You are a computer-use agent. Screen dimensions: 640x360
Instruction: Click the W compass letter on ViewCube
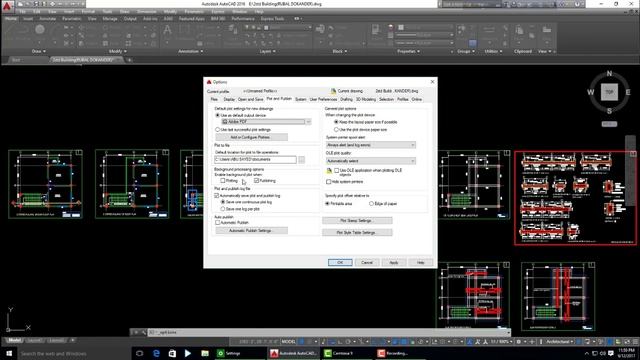tap(591, 92)
